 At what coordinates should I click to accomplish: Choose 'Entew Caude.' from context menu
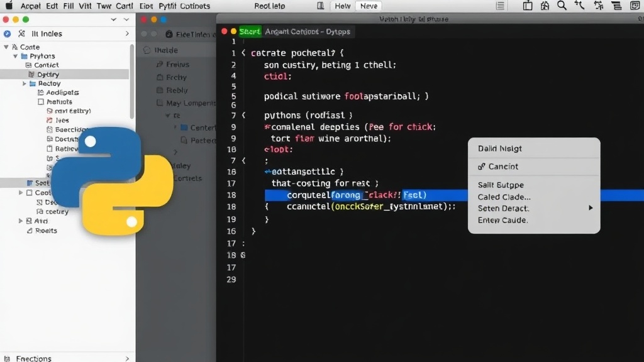(x=502, y=221)
